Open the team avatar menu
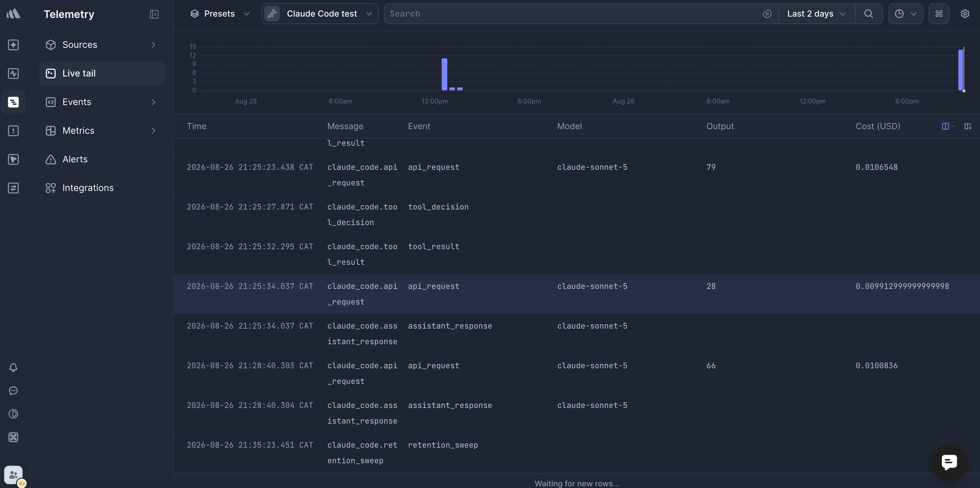This screenshot has height=488, width=980. [13, 475]
